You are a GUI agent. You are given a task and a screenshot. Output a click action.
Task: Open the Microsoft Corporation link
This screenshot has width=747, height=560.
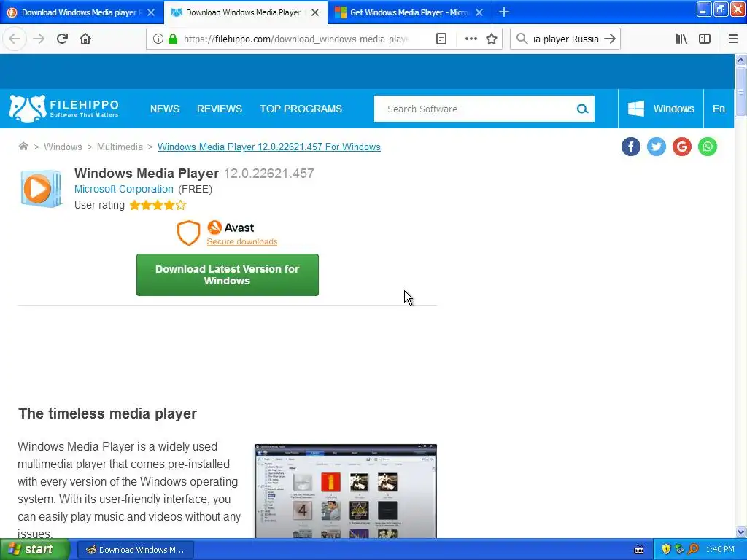point(124,189)
